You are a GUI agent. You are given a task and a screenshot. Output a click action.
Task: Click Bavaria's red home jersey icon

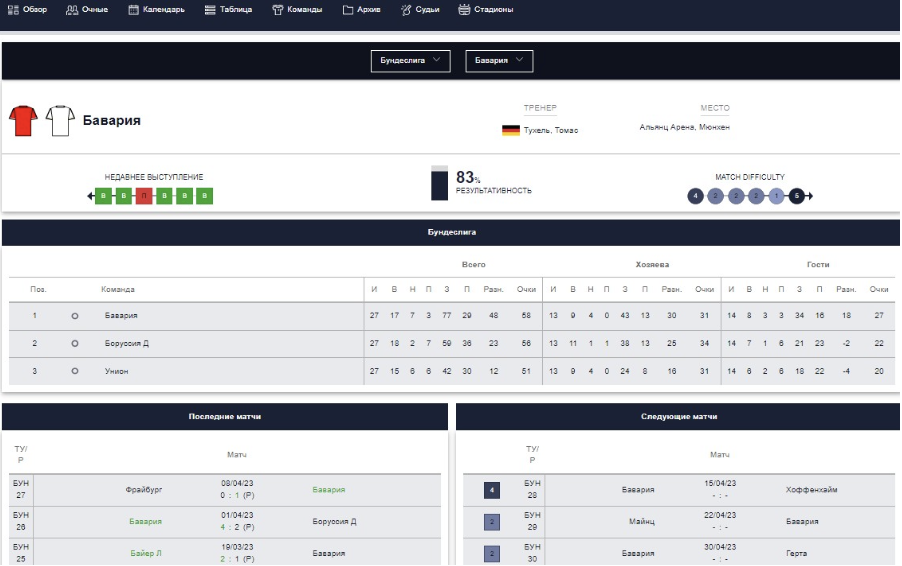coord(23,121)
